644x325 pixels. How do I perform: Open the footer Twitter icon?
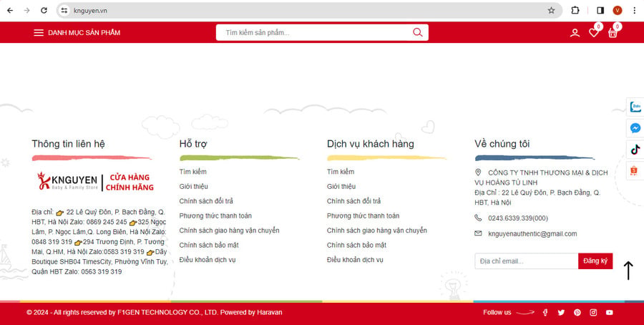[561, 313]
